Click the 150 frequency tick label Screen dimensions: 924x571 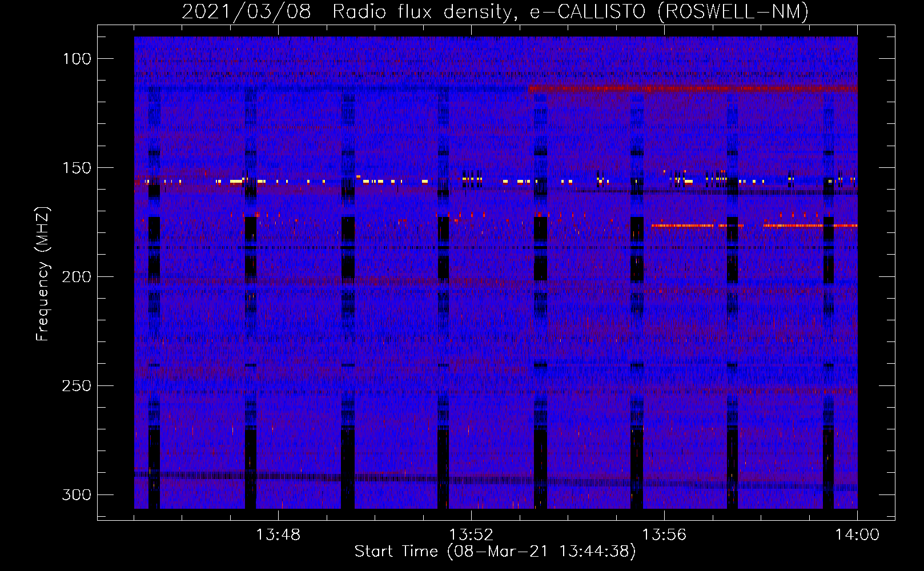coord(77,168)
